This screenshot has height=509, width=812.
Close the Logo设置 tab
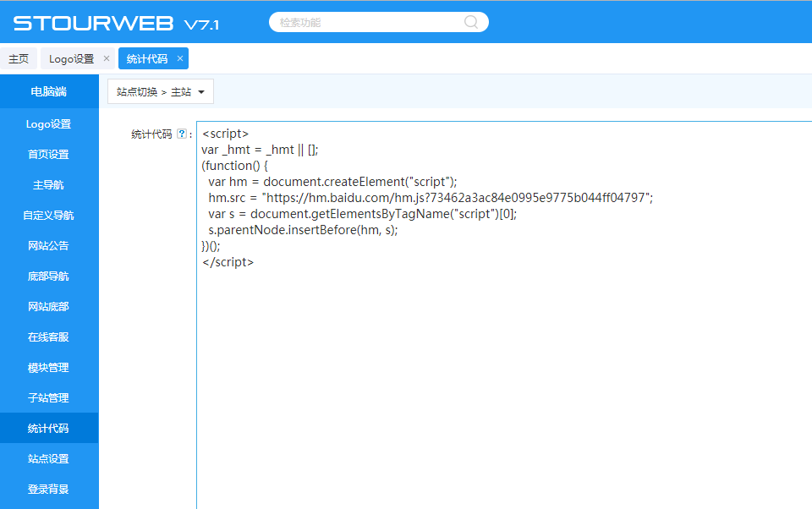(107, 58)
